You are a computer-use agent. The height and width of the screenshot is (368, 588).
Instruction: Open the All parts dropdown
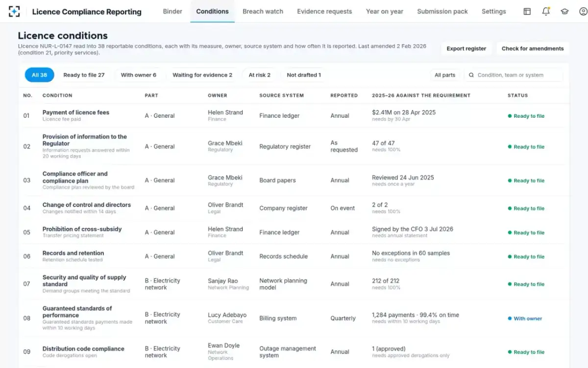(x=445, y=75)
